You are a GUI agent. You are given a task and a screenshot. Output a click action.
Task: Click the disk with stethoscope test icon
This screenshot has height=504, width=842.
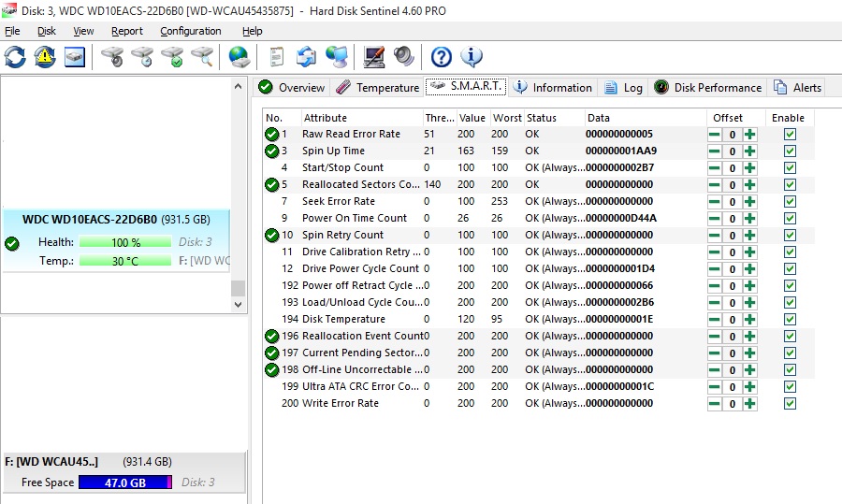(x=112, y=56)
